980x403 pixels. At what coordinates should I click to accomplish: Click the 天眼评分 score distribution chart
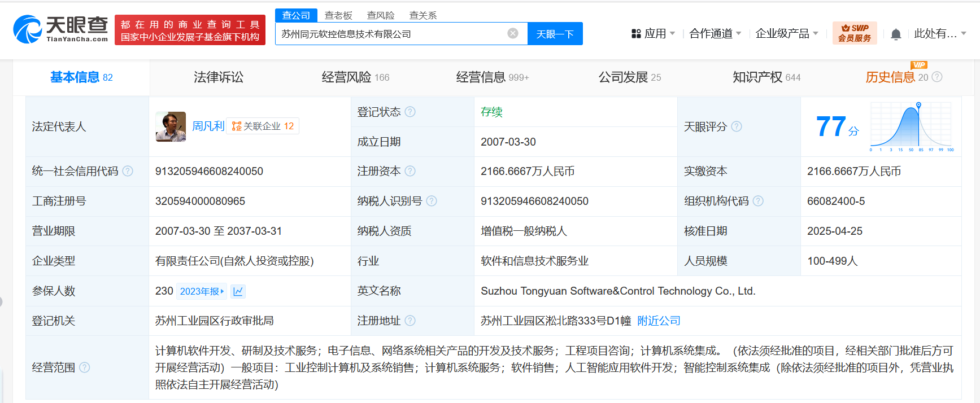911,127
